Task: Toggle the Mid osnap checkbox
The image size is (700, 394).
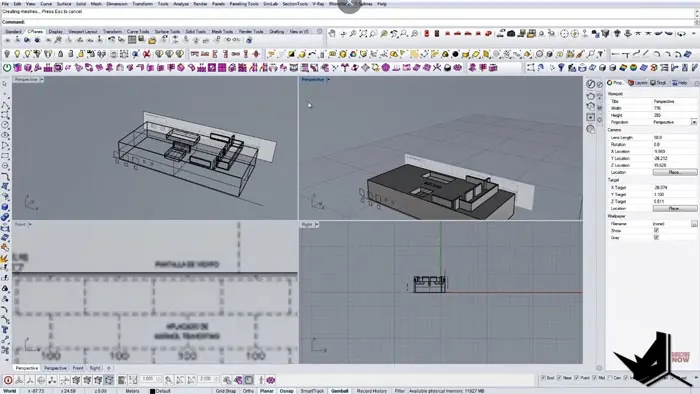Action: [x=594, y=378]
